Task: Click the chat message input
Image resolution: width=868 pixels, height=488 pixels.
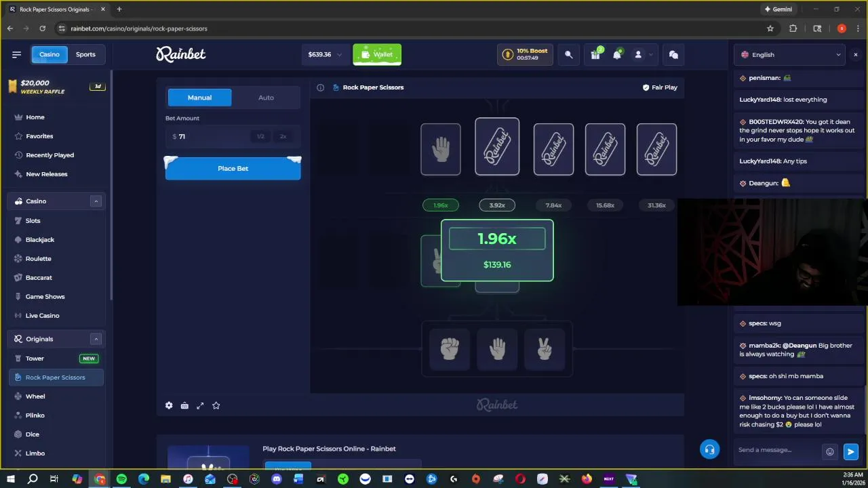Action: [778, 450]
